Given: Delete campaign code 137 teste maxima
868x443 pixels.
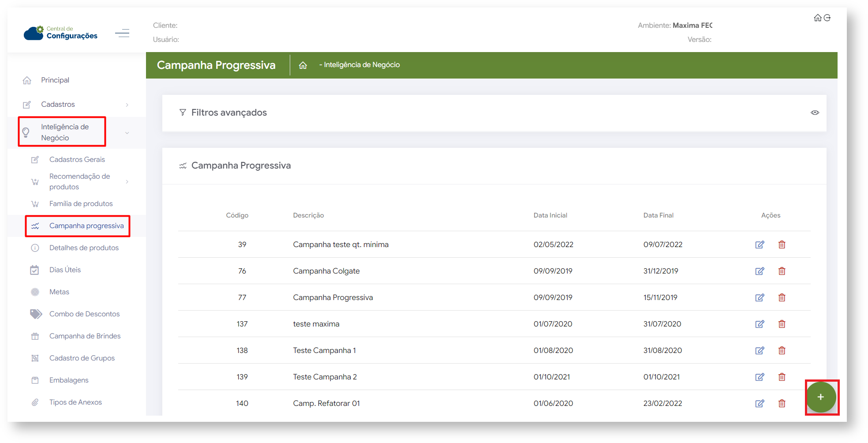Looking at the screenshot, I should [782, 324].
